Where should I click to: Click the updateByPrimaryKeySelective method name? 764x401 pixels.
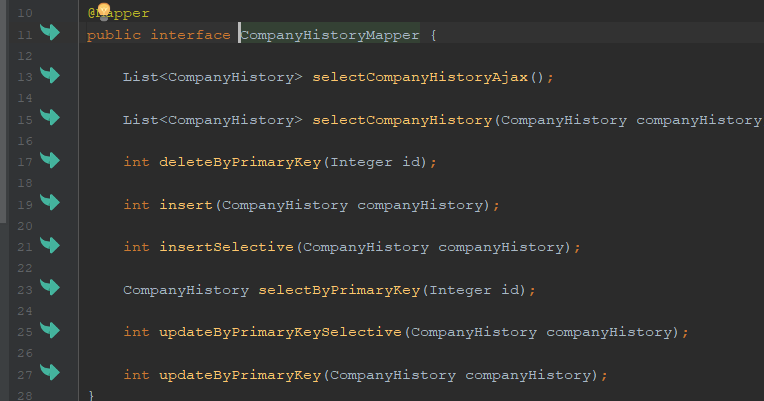click(x=281, y=332)
